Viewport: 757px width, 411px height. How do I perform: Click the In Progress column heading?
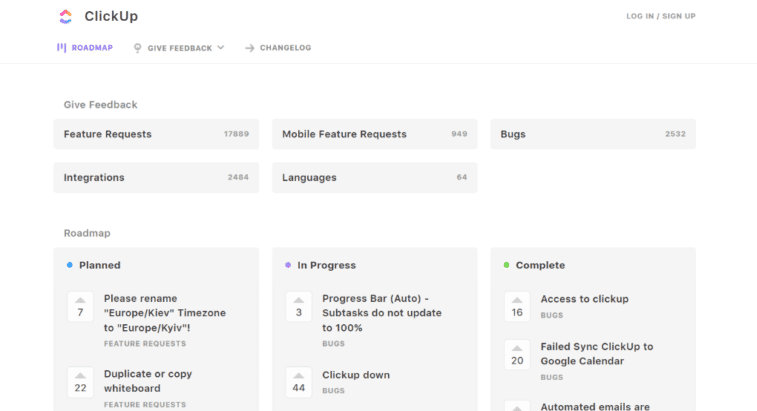pos(326,265)
